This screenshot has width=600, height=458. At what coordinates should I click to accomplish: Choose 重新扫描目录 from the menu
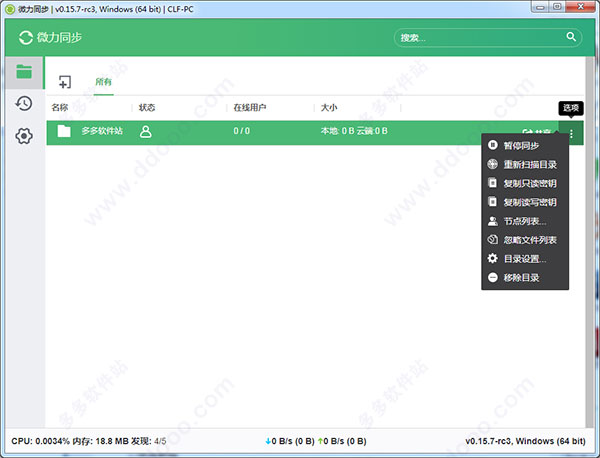click(x=525, y=165)
